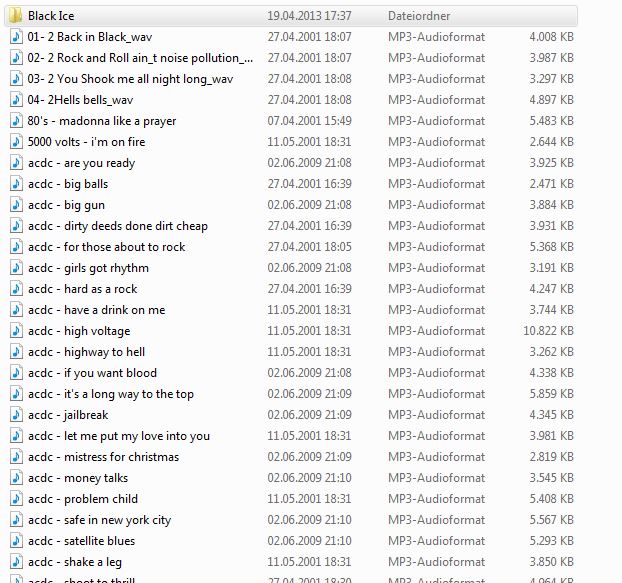Click the 10.822 KB size of high voltage
The image size is (622, 583).
click(x=548, y=331)
